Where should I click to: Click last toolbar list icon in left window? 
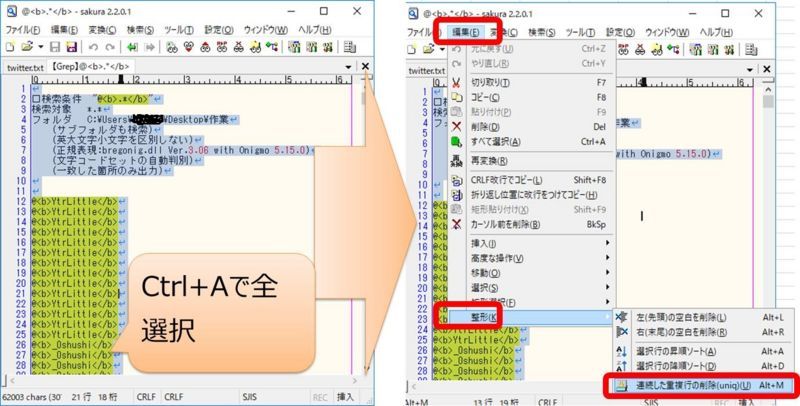tap(349, 47)
